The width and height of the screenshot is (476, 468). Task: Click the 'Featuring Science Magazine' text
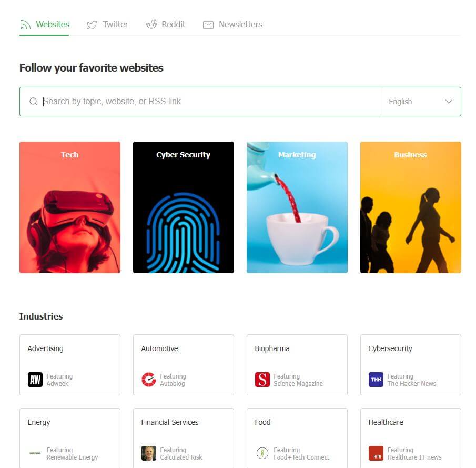tap(298, 380)
